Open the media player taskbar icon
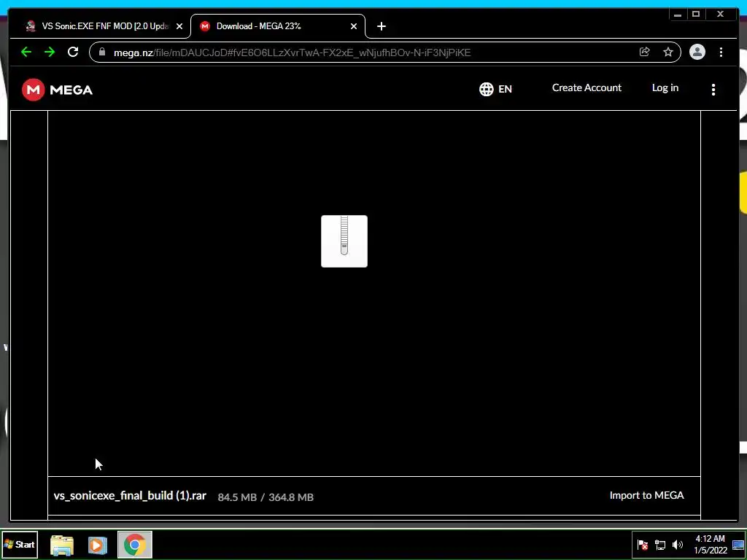Image resolution: width=747 pixels, height=560 pixels. pyautogui.click(x=98, y=545)
